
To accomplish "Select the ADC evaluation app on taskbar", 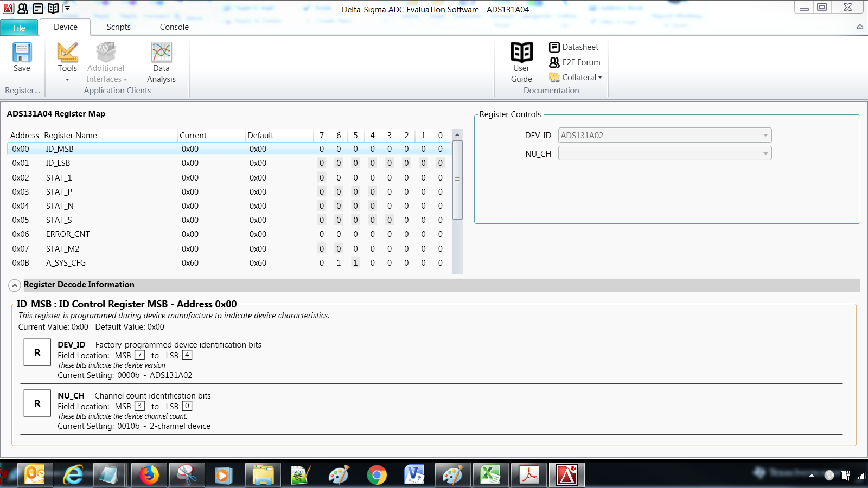I will pyautogui.click(x=567, y=475).
